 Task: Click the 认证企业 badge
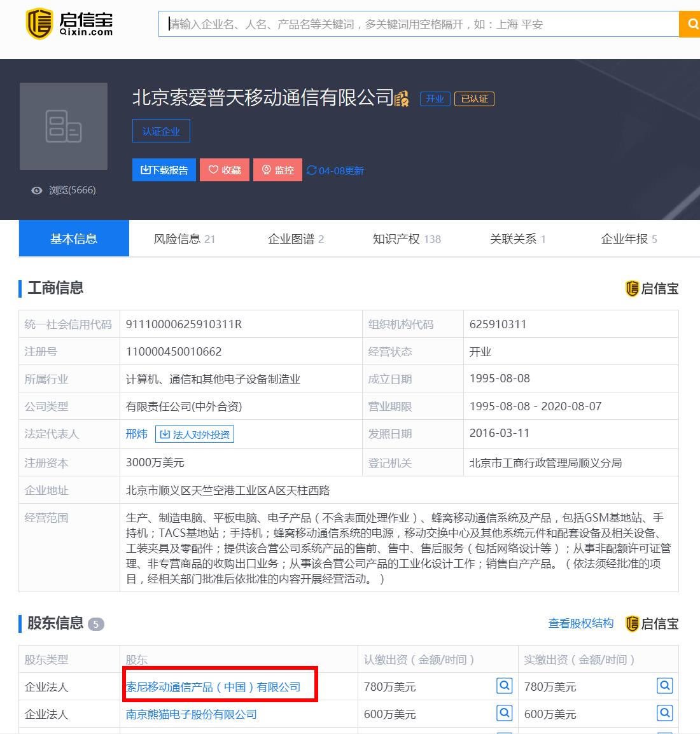coord(161,130)
